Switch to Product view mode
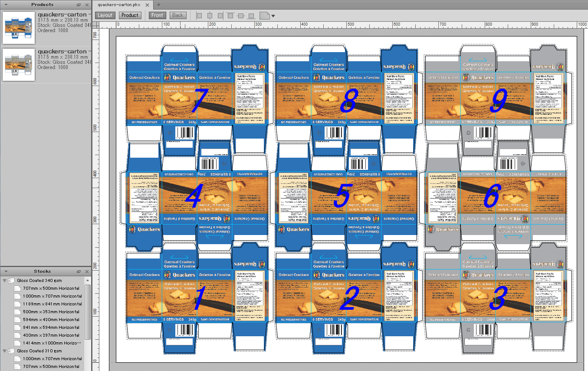Image resolution: width=588 pixels, height=371 pixels. 130,15
